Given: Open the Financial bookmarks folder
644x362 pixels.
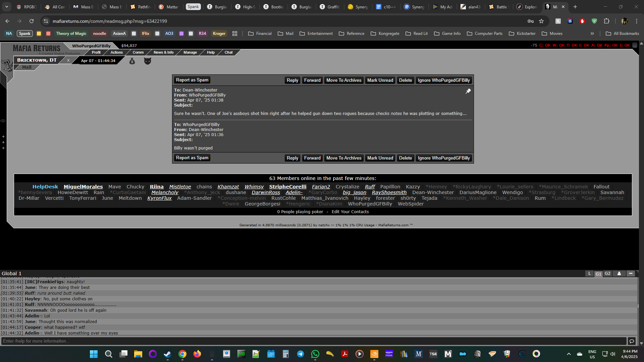Looking at the screenshot, I should coord(260,34).
